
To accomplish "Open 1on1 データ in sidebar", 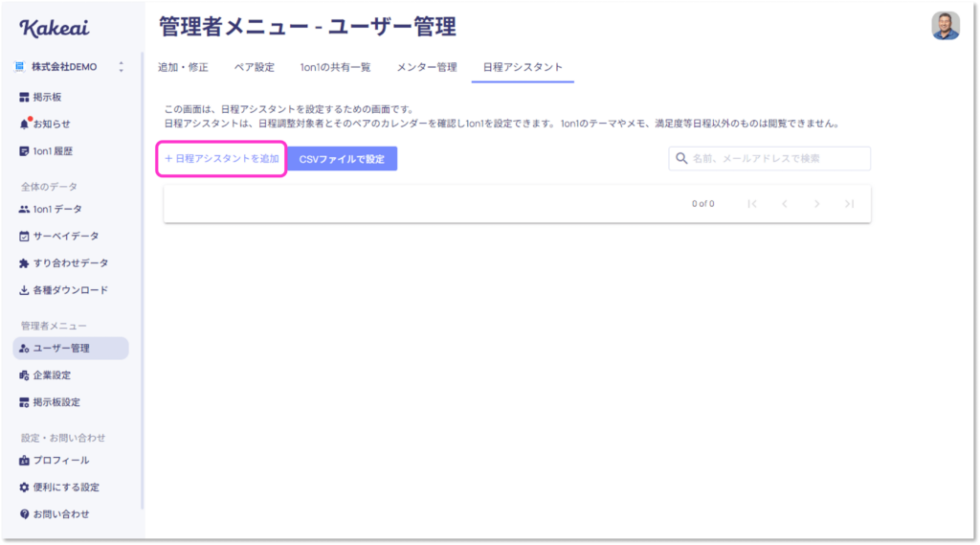I will click(56, 209).
